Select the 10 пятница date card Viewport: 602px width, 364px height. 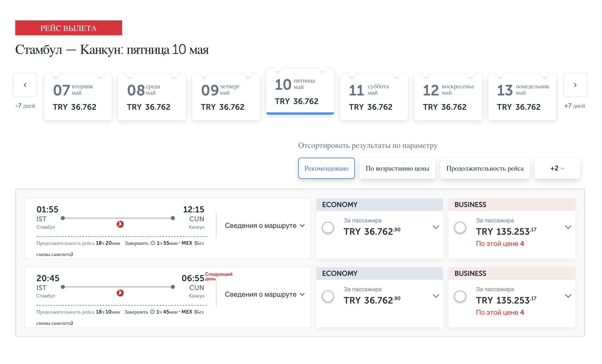pos(300,92)
